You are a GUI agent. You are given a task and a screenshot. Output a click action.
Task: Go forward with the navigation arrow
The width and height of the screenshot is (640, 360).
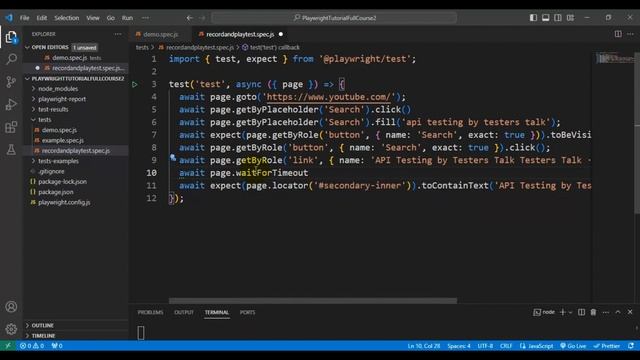tap(202, 18)
